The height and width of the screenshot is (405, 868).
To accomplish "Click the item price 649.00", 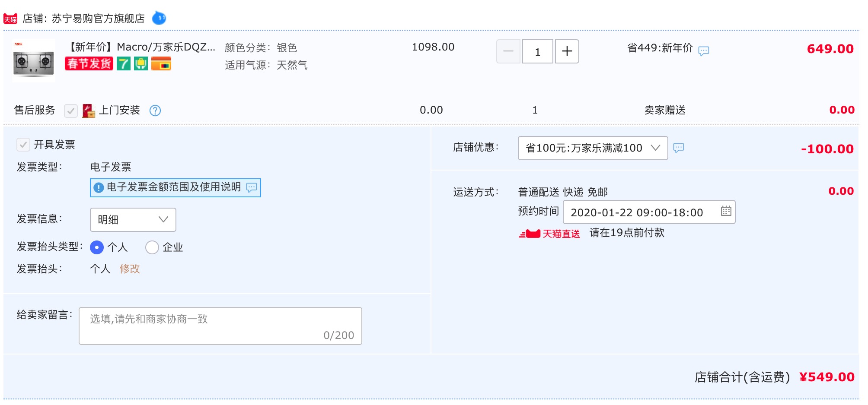I will tap(830, 49).
